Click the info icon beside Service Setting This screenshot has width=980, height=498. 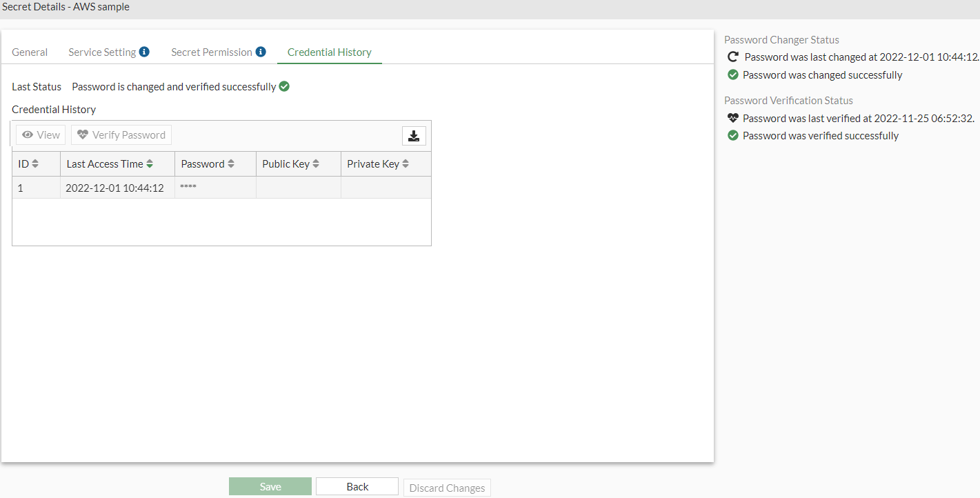coord(144,52)
